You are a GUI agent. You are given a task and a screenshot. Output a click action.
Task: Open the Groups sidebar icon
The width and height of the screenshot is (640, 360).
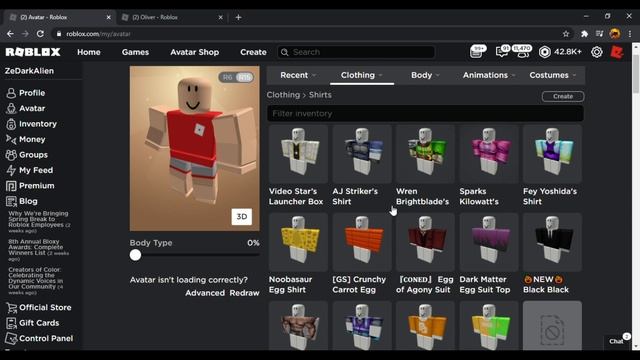click(11, 155)
